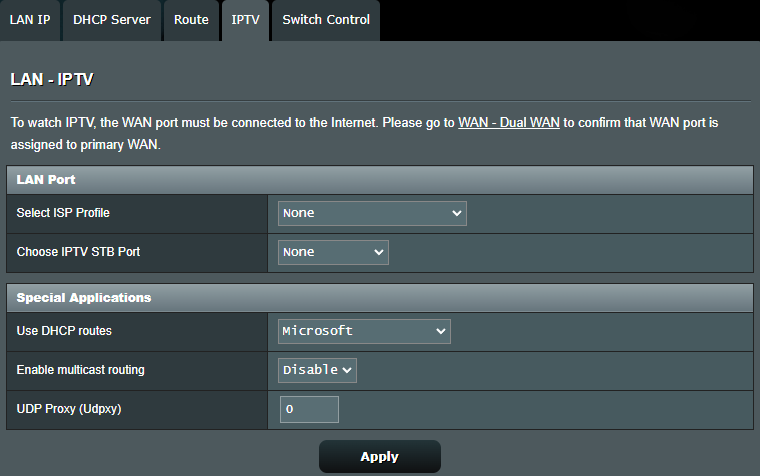Click the Choose IPTV STB Port label

click(x=78, y=252)
